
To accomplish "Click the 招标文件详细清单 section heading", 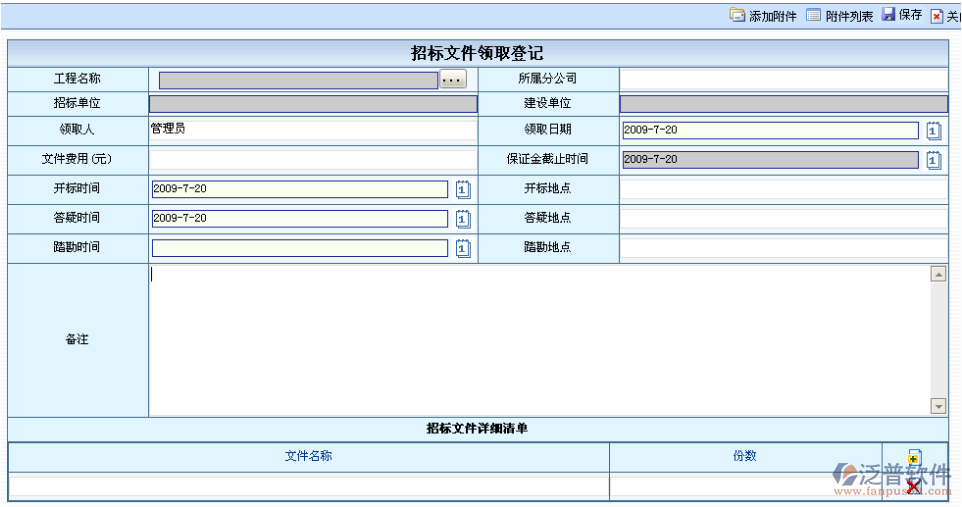I will 477,428.
